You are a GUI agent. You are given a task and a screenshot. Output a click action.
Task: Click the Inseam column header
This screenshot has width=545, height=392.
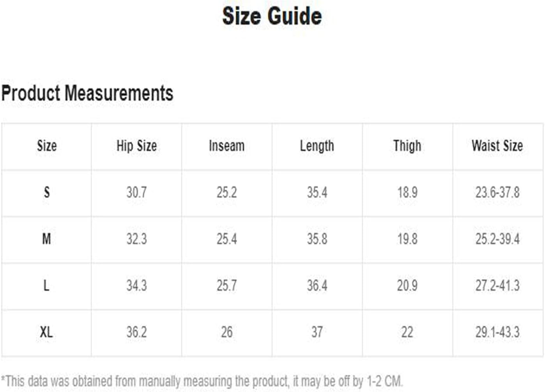226,146
